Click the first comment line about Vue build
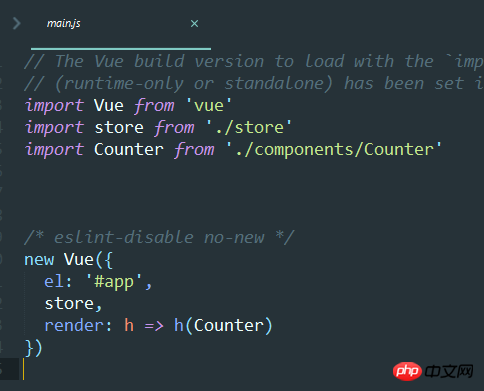Viewport: 484px width, 391px height. pos(254,62)
